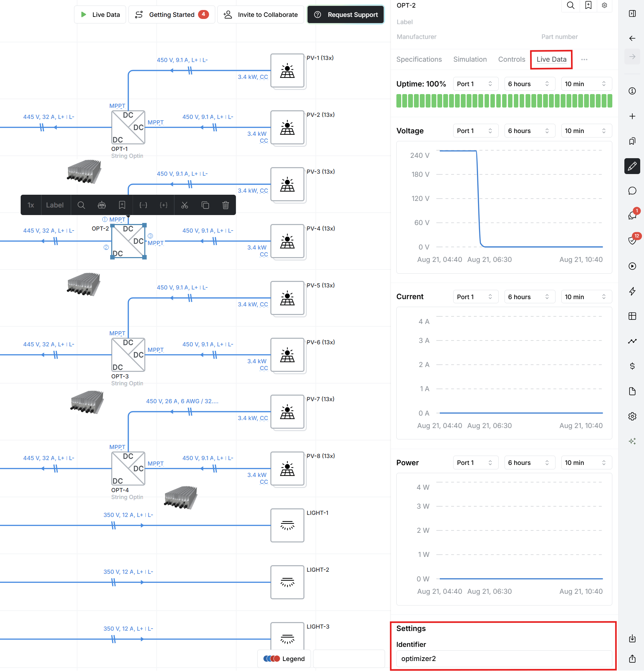Open the Current Port 1 dropdown
Screen dimensions: 644x671
[x=476, y=297]
